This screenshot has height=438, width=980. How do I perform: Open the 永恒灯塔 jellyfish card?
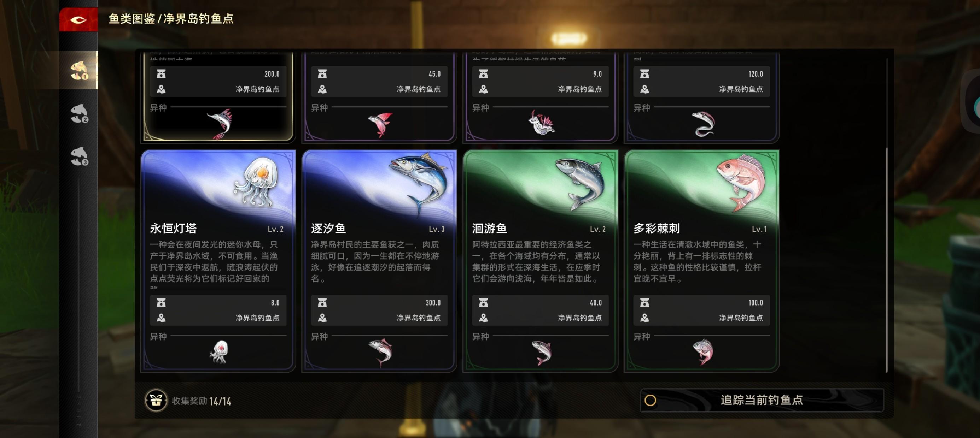(x=218, y=260)
